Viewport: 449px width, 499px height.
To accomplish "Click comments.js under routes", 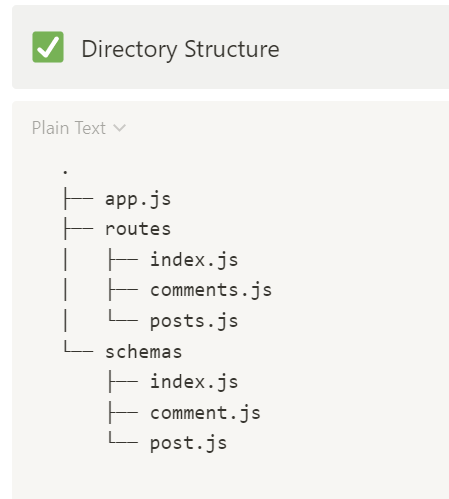I will pyautogui.click(x=211, y=290).
